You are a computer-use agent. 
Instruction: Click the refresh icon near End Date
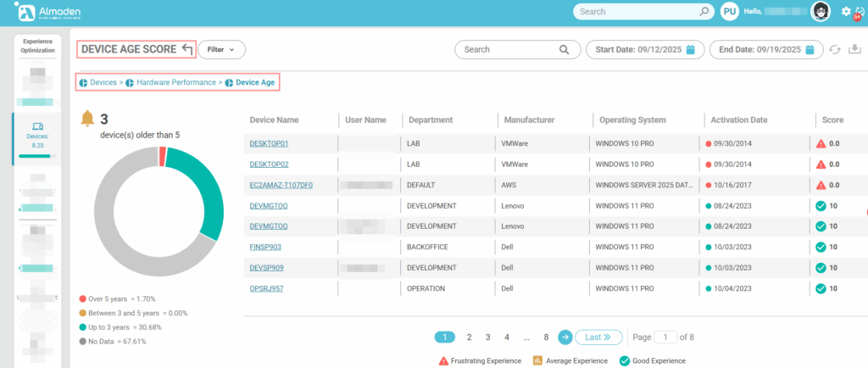pos(837,50)
